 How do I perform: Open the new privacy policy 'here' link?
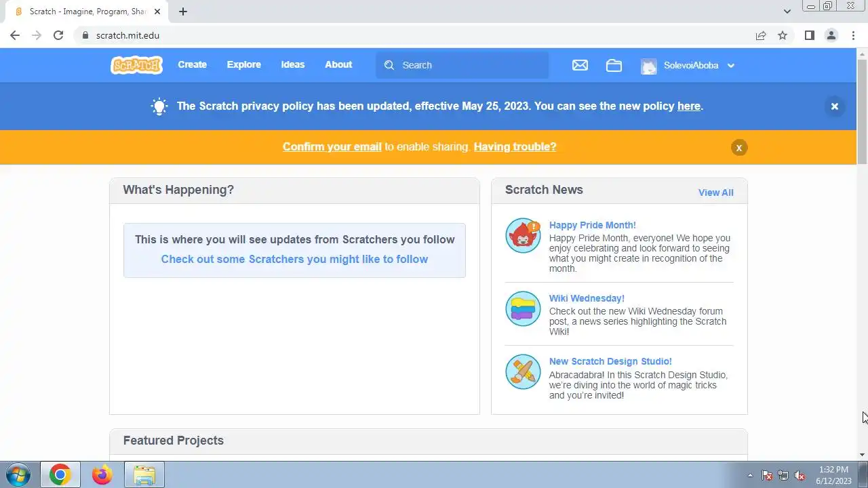pos(689,106)
